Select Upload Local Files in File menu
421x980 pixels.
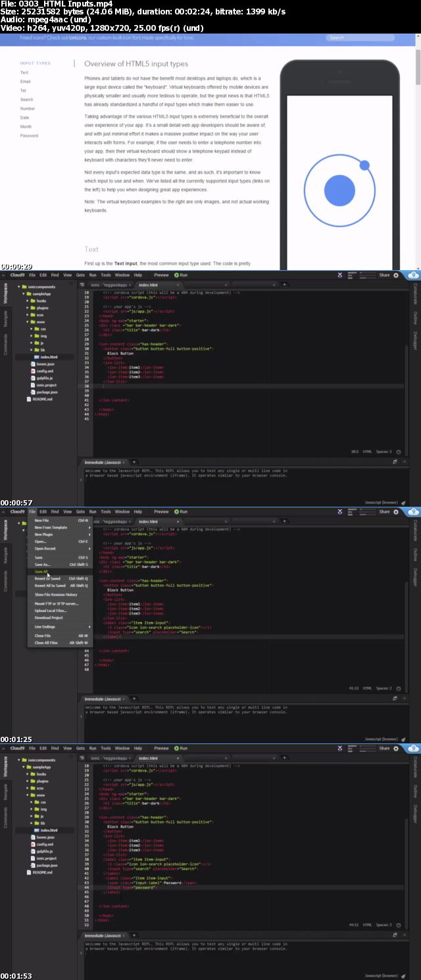tap(50, 611)
